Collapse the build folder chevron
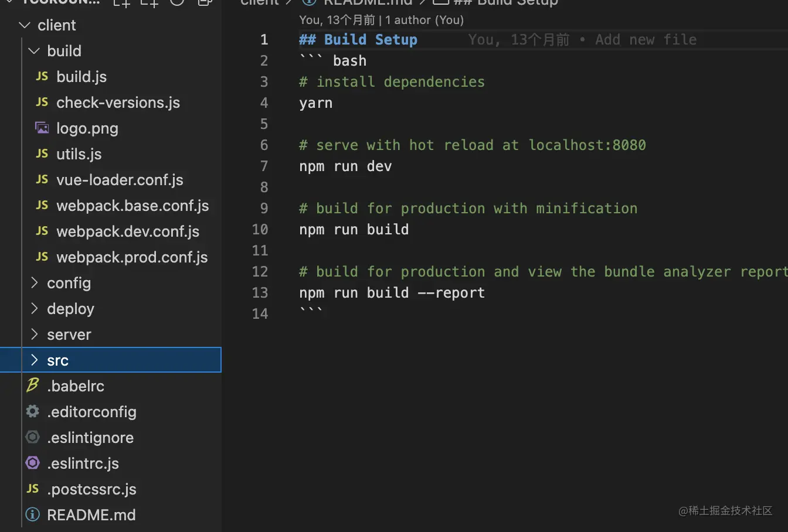The height and width of the screenshot is (532, 788). point(34,51)
